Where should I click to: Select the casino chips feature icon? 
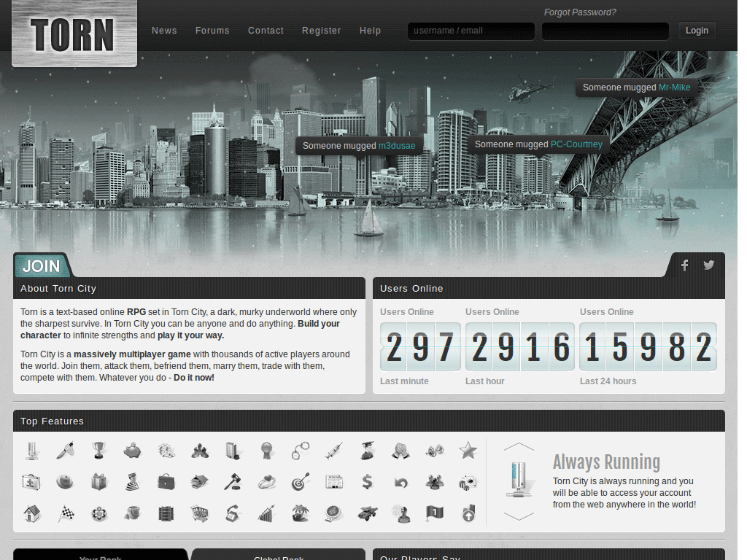pyautogui.click(x=166, y=451)
